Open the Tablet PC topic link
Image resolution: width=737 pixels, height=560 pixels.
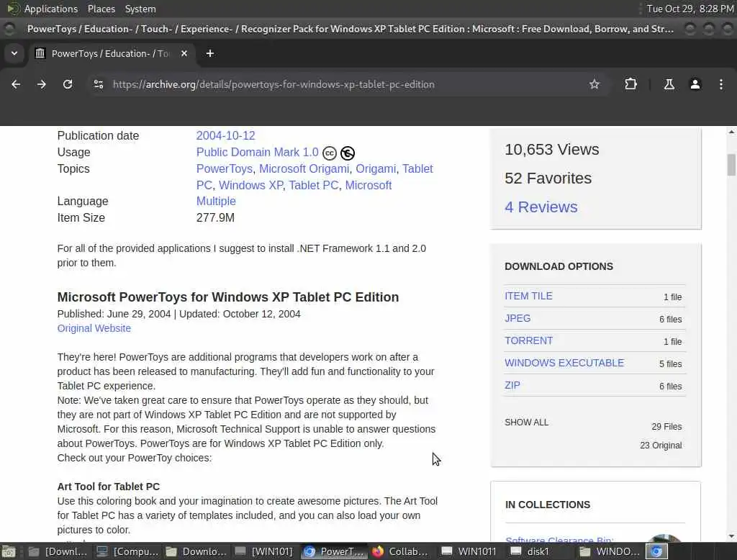pyautogui.click(x=314, y=185)
